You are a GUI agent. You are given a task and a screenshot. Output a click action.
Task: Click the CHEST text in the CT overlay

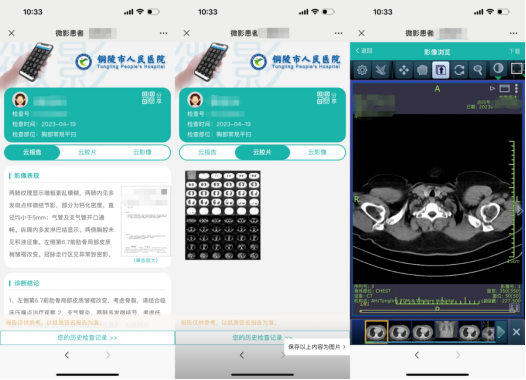point(383,291)
